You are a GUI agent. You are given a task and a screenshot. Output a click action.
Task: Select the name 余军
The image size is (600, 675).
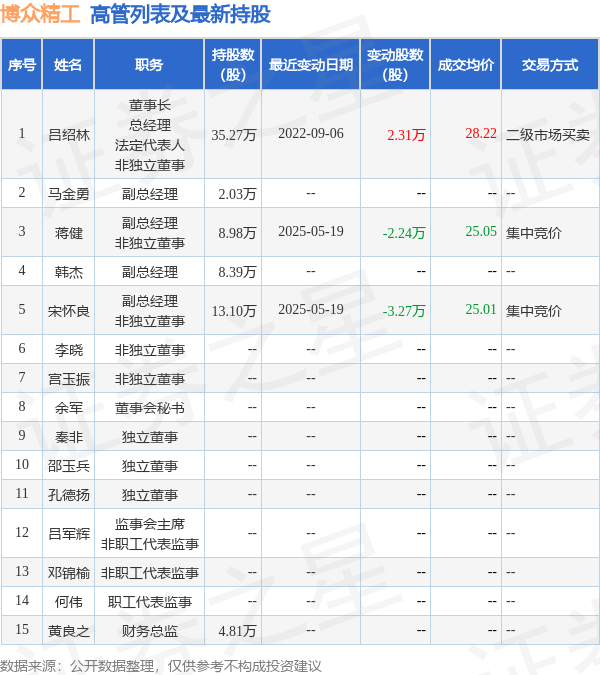(x=69, y=408)
